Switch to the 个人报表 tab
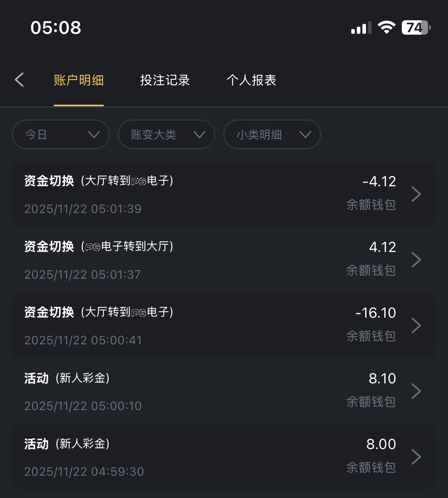 pos(251,80)
